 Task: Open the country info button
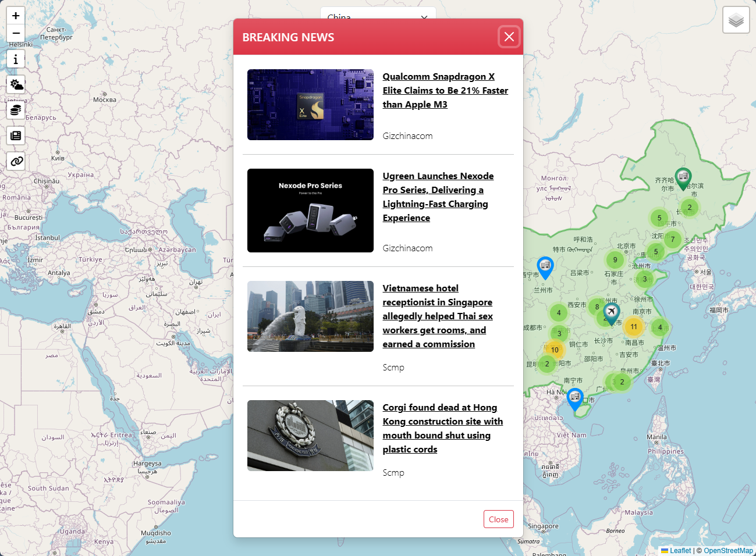16,59
